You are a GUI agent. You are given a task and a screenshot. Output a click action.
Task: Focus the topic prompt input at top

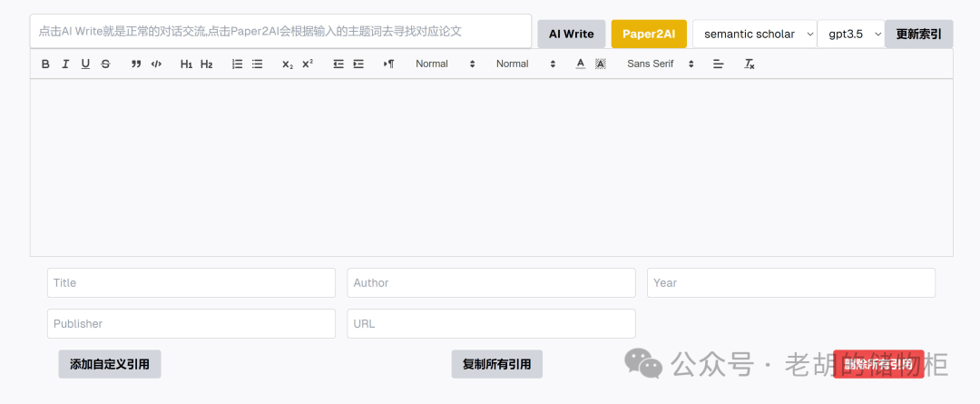(280, 31)
